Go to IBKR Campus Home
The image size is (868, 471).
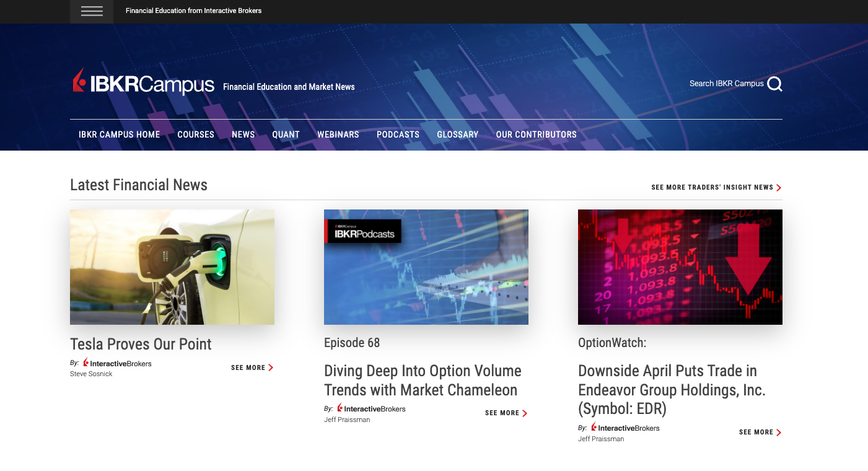click(120, 134)
